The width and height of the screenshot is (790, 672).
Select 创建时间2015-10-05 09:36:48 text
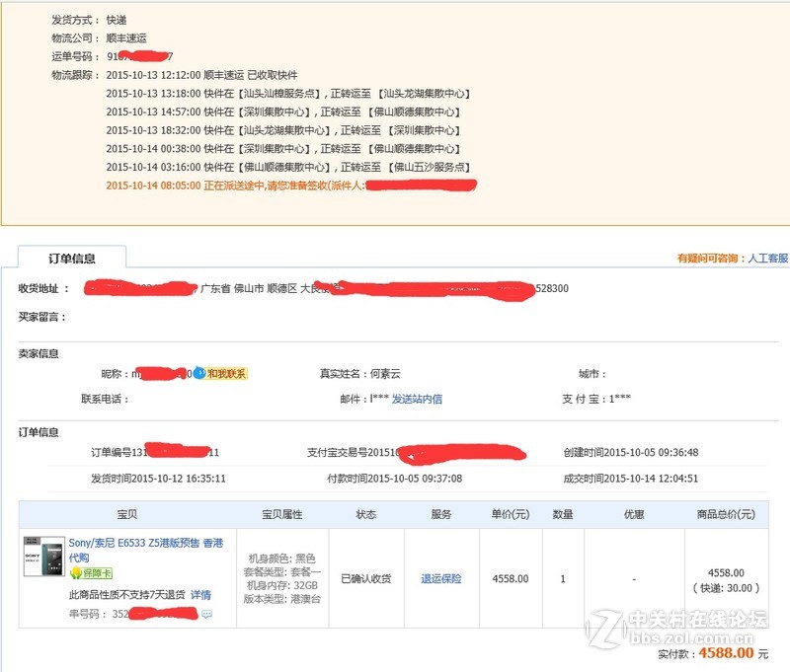(631, 453)
